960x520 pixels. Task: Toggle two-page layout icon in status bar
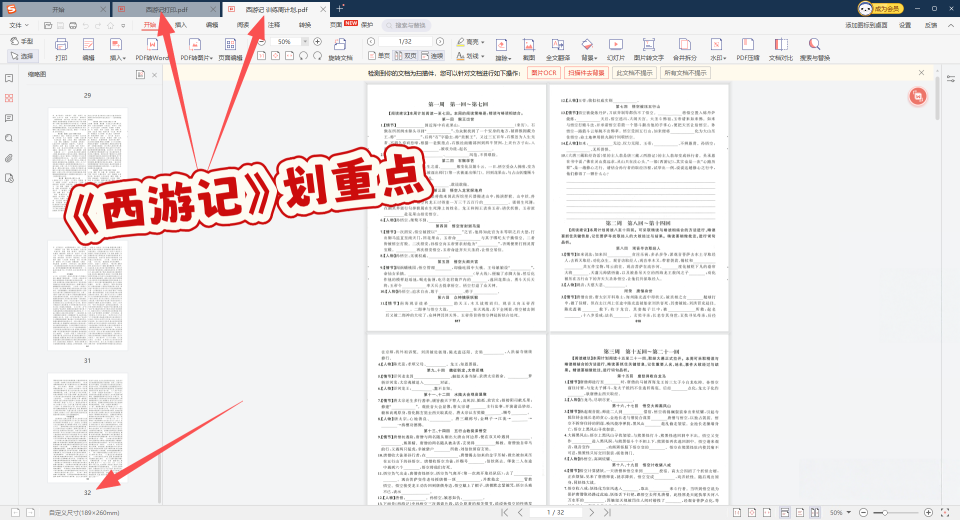815,512
